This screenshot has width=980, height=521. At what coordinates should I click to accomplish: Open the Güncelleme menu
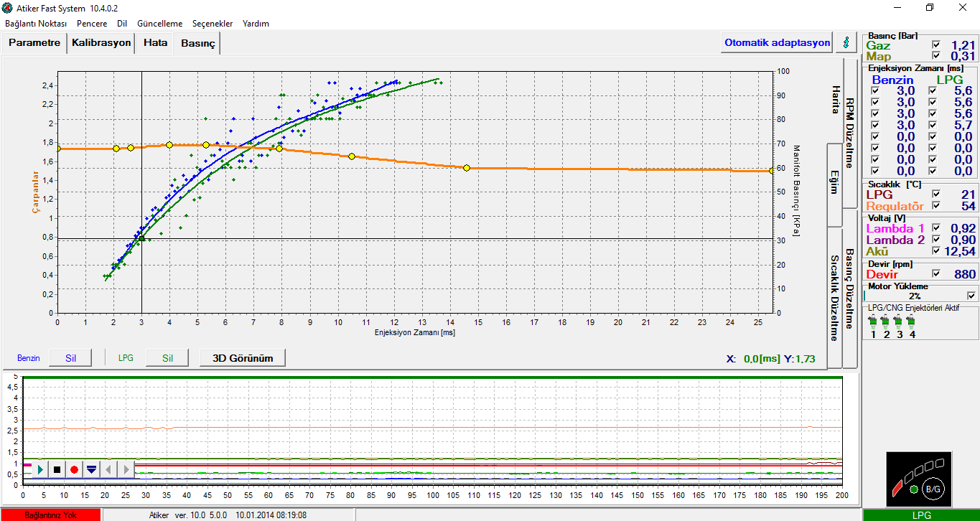(159, 23)
